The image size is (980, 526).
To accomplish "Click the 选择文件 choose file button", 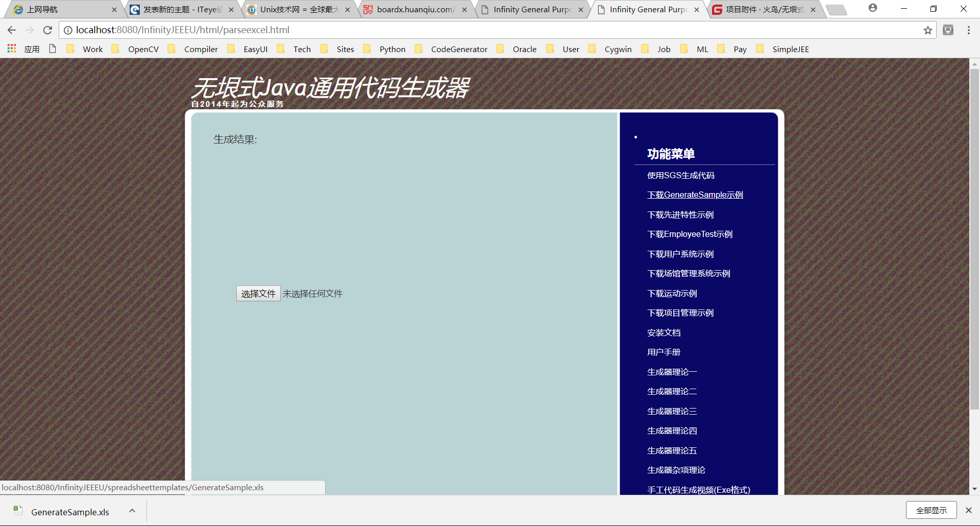I will tap(258, 294).
